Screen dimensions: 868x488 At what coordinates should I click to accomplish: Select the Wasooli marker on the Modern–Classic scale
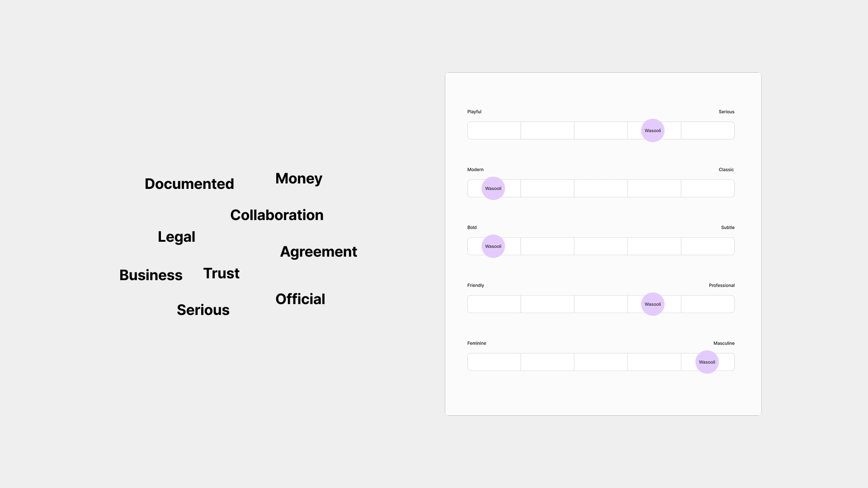(493, 188)
